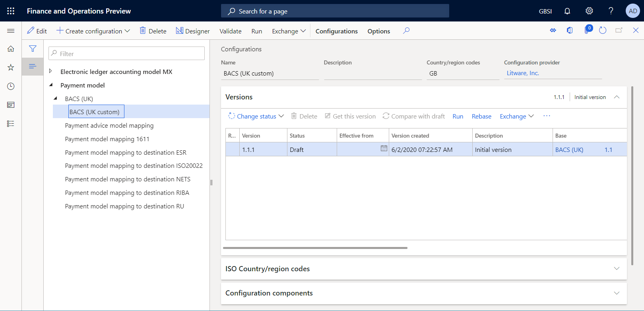Expand Electronic ledger accounting model MX node

[50, 71]
